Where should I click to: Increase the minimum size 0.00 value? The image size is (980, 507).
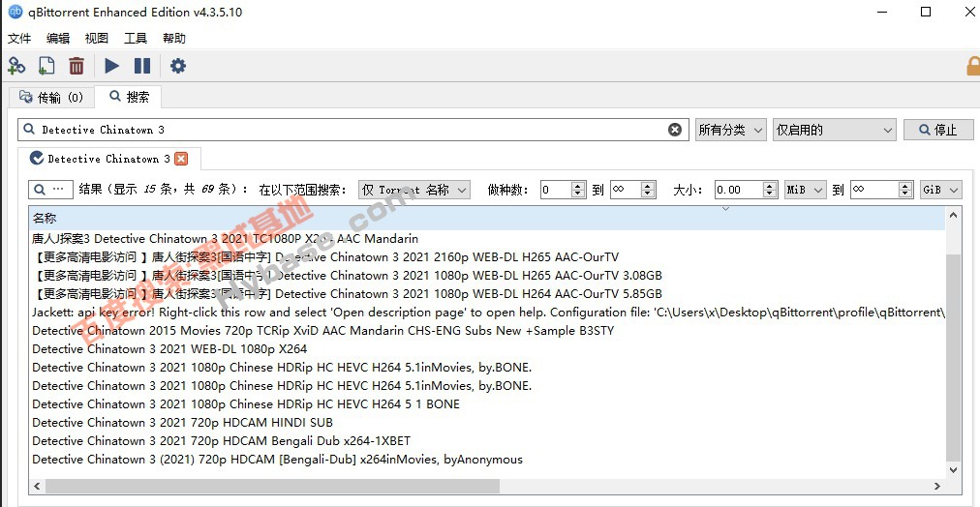point(770,186)
